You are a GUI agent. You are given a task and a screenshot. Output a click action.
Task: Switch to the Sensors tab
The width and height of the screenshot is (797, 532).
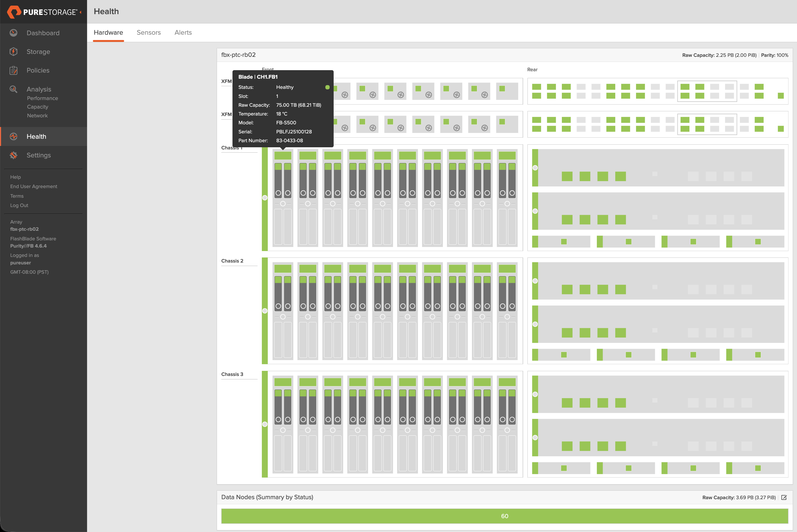[149, 33]
